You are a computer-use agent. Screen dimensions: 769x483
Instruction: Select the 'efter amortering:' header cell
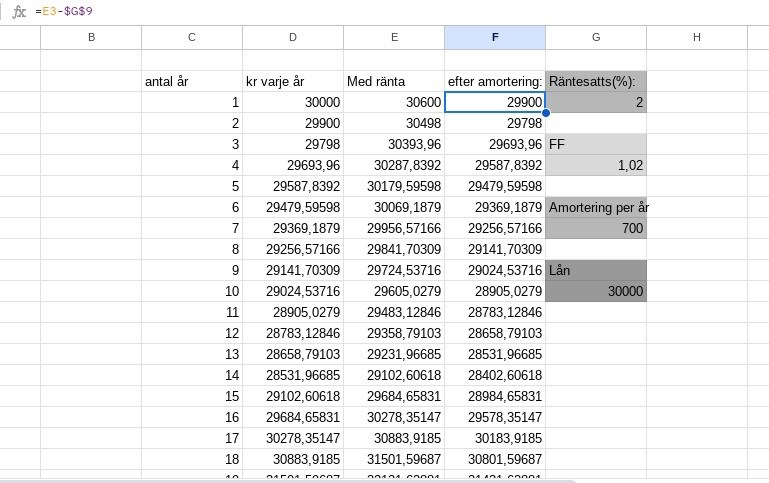click(x=495, y=81)
